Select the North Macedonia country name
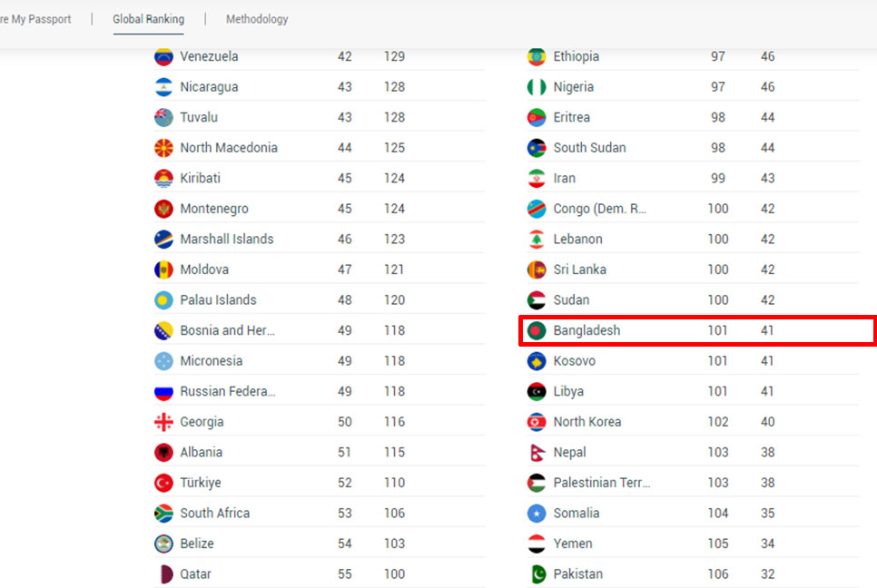Viewport: 877px width, 588px height. [x=229, y=148]
